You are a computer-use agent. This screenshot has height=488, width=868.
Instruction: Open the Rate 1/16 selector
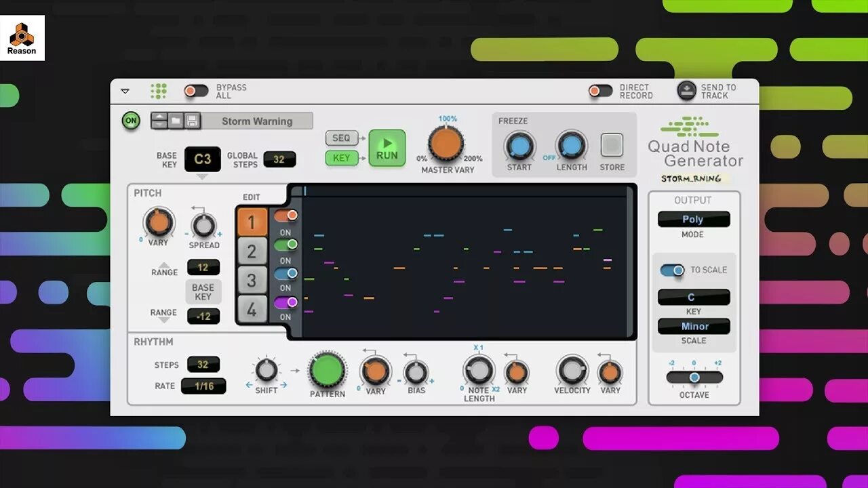[203, 386]
